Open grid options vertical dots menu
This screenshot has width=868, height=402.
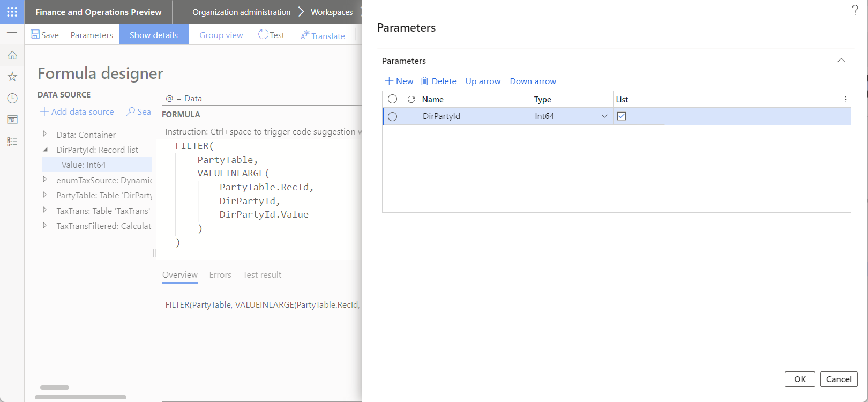pos(845,99)
